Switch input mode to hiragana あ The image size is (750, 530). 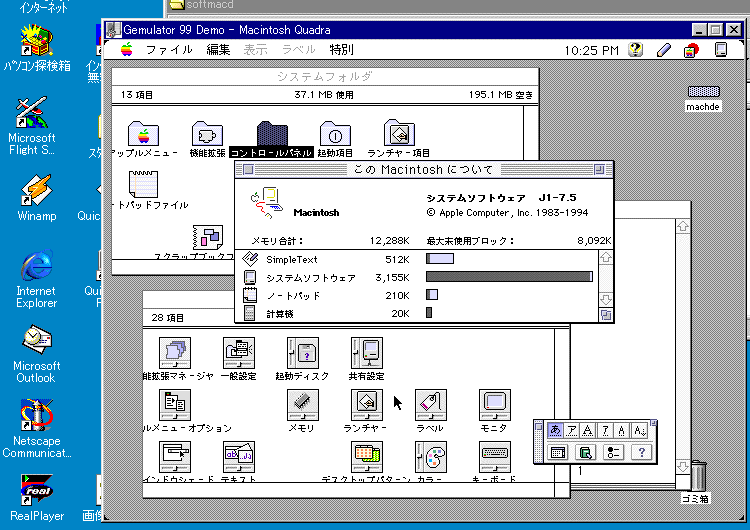pyautogui.click(x=555, y=430)
